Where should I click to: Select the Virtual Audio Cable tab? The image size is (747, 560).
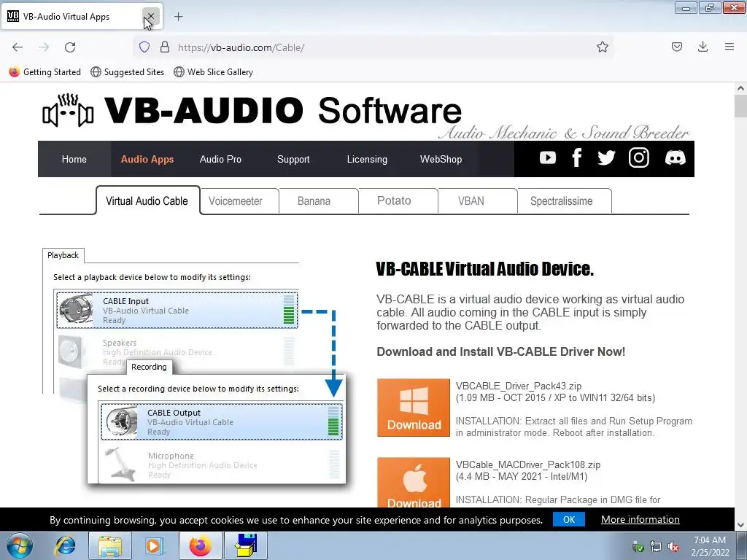(147, 201)
